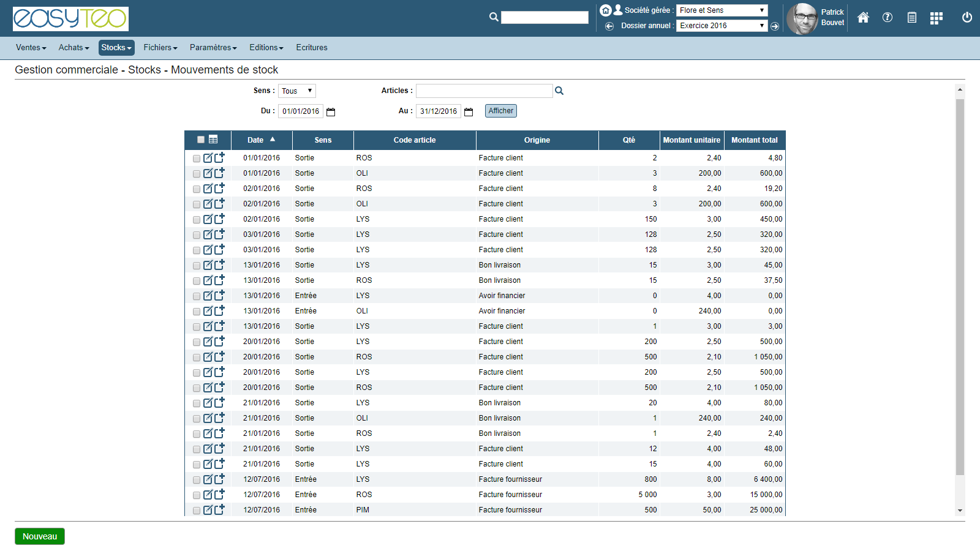Viewport: 980px width, 551px height.
Task: Open the notepad icon in the header
Action: pos(912,18)
